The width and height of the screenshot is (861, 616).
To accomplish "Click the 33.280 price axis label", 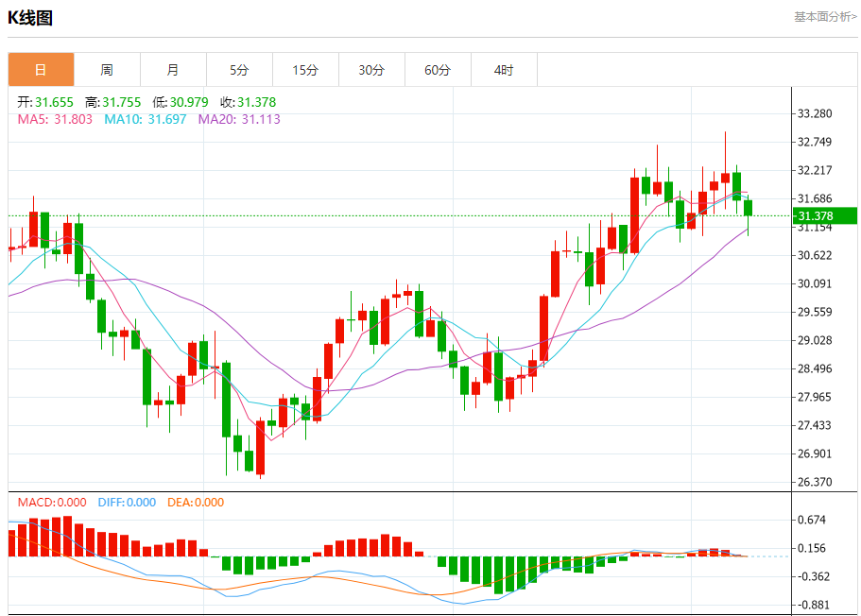I will pyautogui.click(x=815, y=113).
